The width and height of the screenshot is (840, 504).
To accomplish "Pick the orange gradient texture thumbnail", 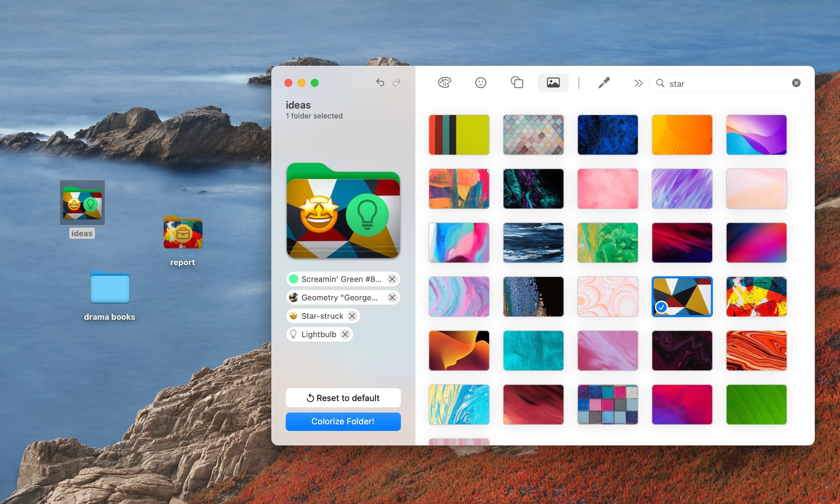I will 682,135.
